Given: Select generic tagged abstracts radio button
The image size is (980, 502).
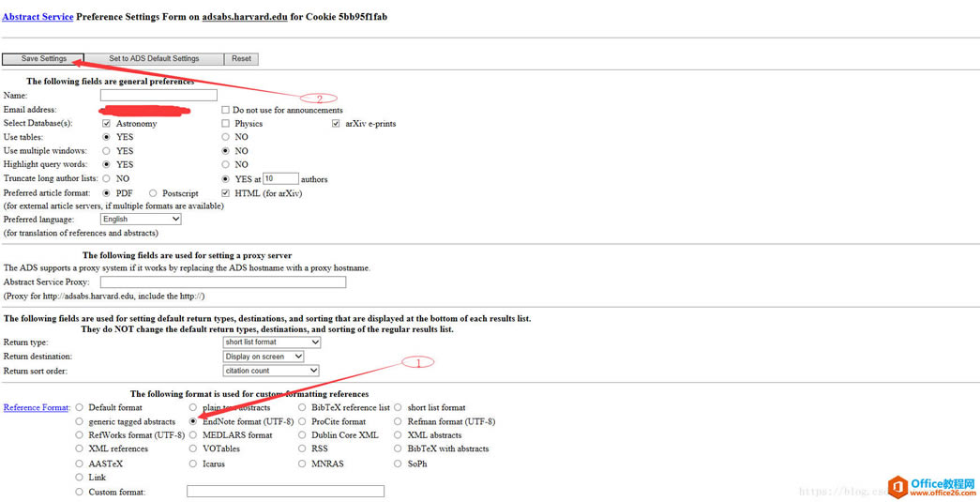Looking at the screenshot, I should pos(79,421).
